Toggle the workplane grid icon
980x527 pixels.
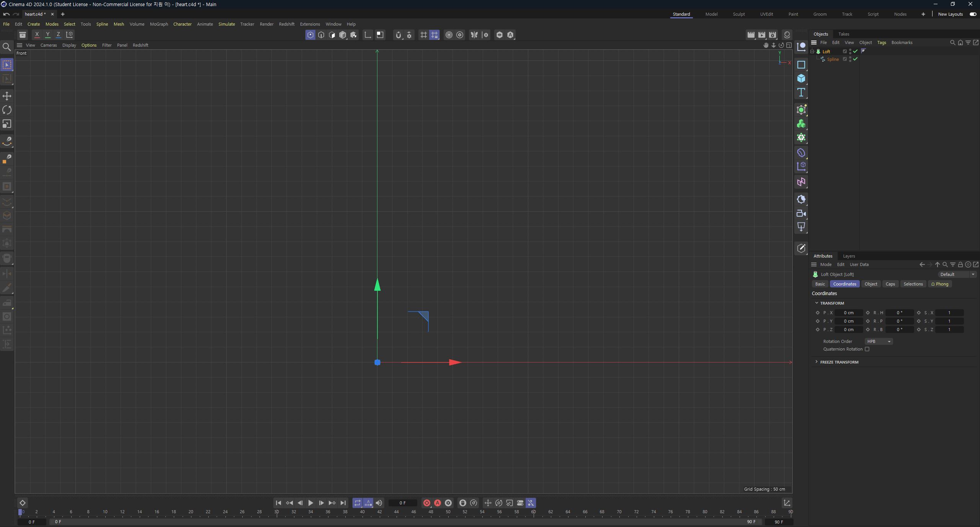tap(423, 35)
